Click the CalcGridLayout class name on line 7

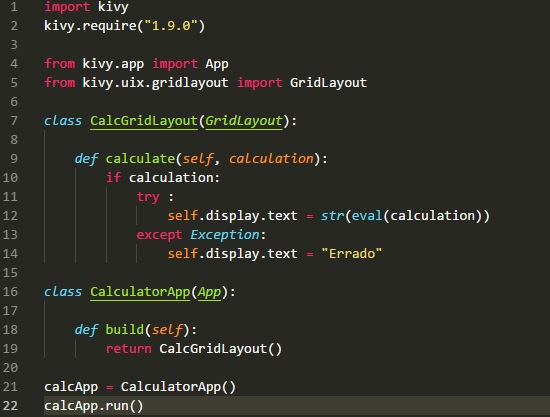[144, 121]
